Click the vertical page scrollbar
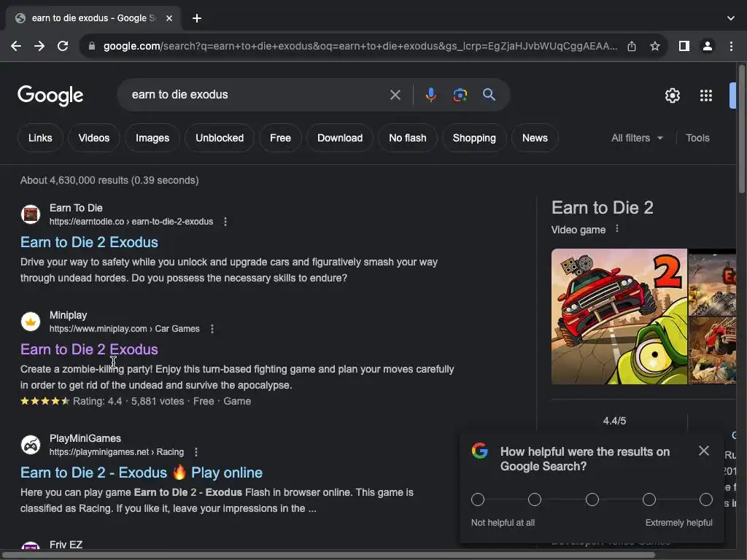This screenshot has height=560, width=747. pyautogui.click(x=742, y=130)
